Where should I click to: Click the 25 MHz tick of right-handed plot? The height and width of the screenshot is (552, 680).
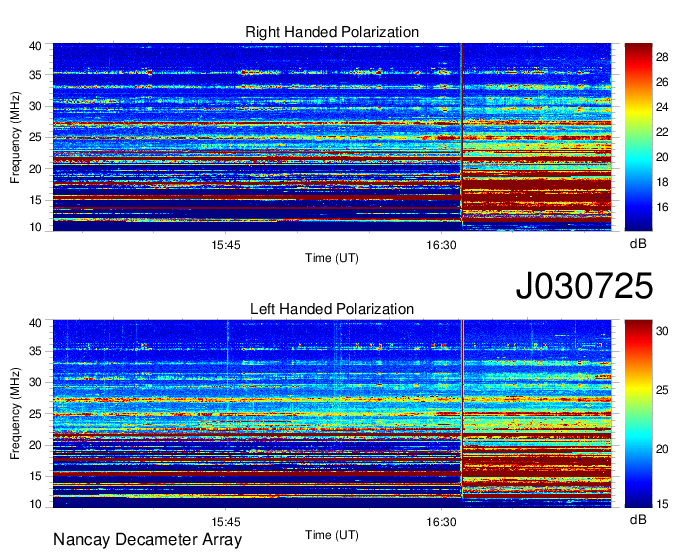pyautogui.click(x=35, y=137)
